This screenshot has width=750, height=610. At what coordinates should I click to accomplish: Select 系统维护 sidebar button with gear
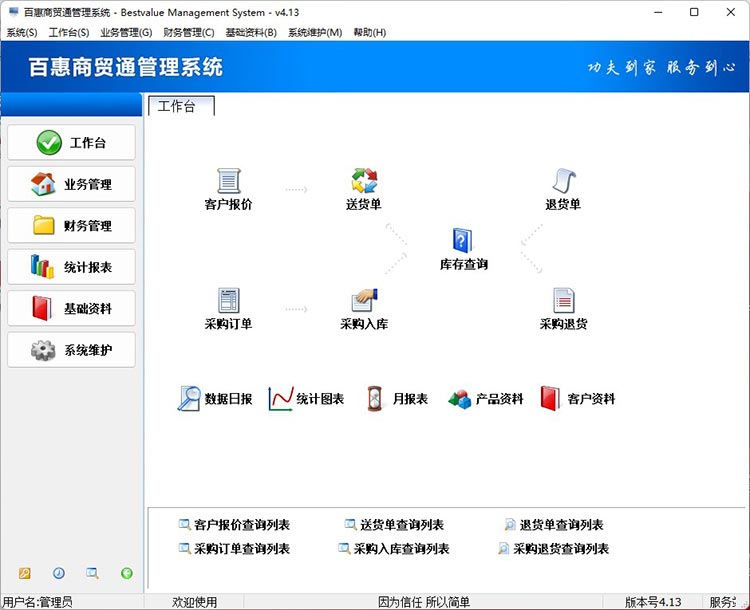(71, 350)
